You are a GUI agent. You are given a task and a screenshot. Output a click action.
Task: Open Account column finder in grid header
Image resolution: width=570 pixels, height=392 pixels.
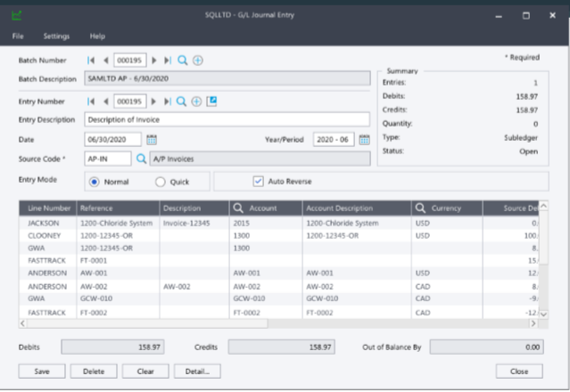pos(239,208)
